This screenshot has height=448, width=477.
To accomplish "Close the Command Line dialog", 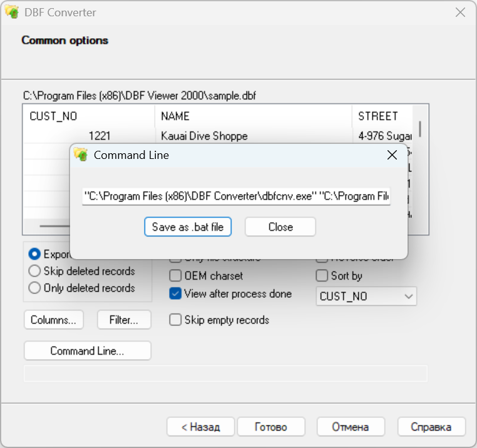I will pos(280,227).
